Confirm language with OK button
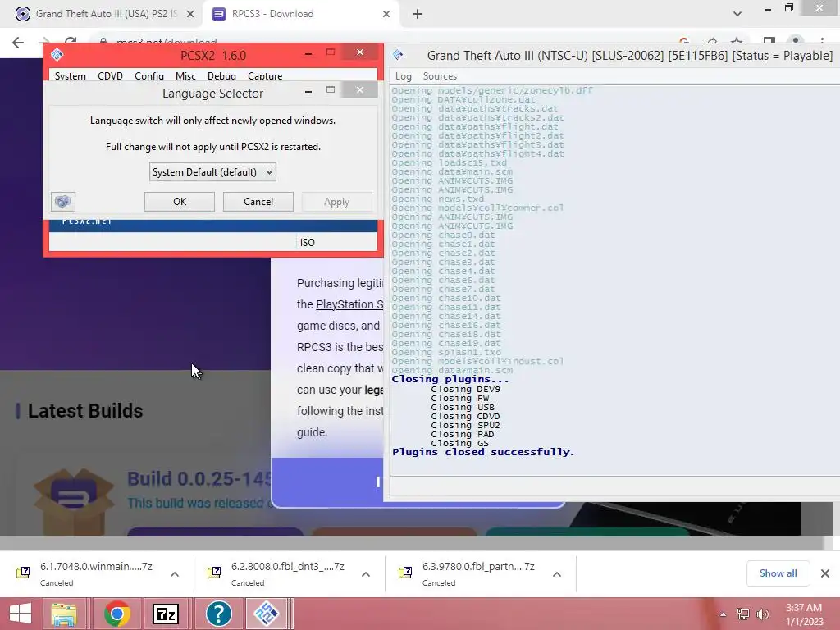This screenshot has width=840, height=630. coord(180,202)
